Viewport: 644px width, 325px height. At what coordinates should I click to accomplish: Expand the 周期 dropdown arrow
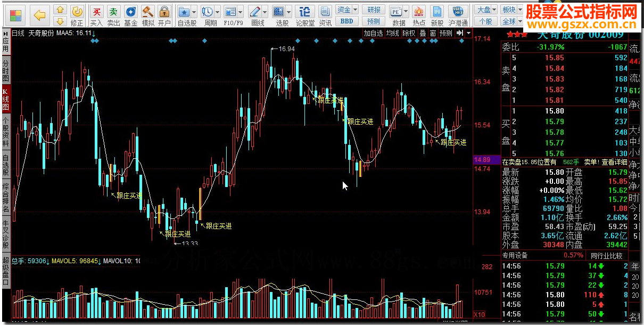(x=218, y=12)
